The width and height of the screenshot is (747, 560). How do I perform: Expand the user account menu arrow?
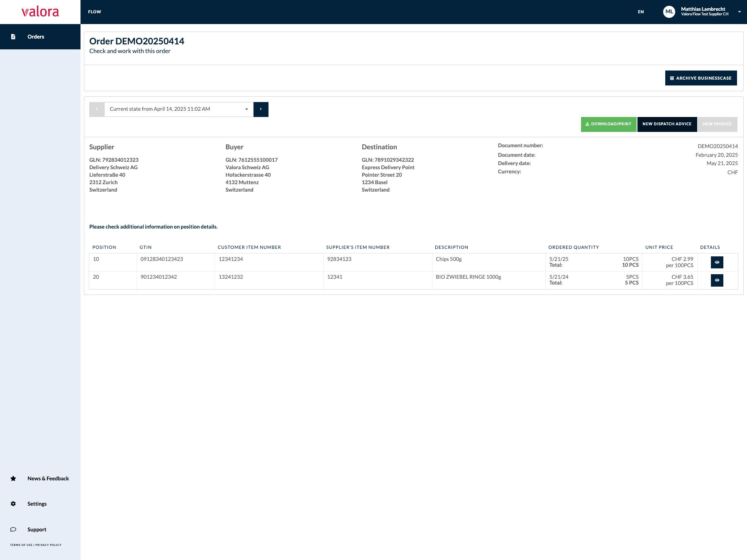coord(739,12)
